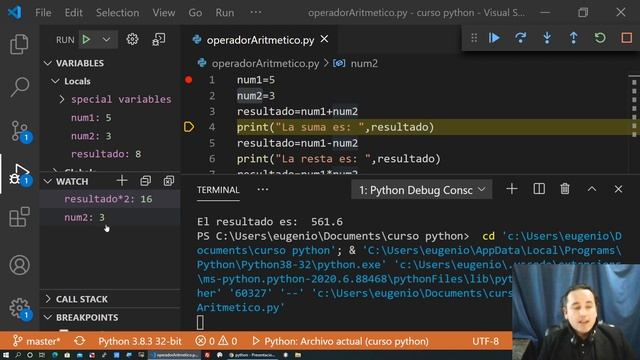Show more panel tabs with ellipsis

[263, 189]
